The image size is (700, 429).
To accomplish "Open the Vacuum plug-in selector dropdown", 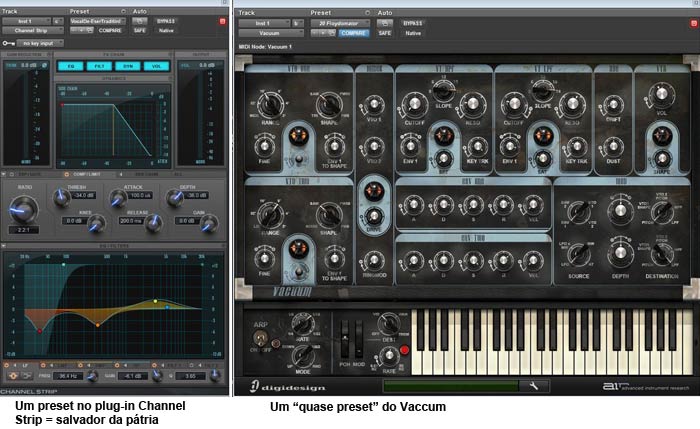I will coord(271,33).
